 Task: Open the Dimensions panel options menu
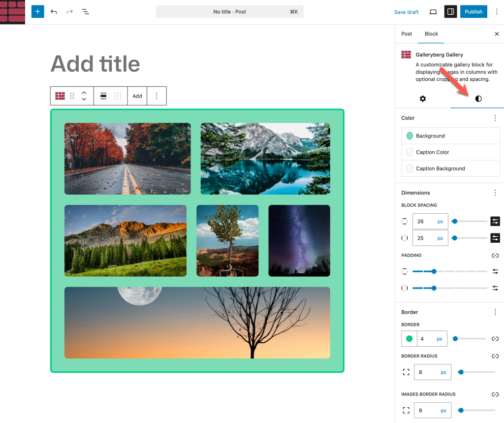495,193
